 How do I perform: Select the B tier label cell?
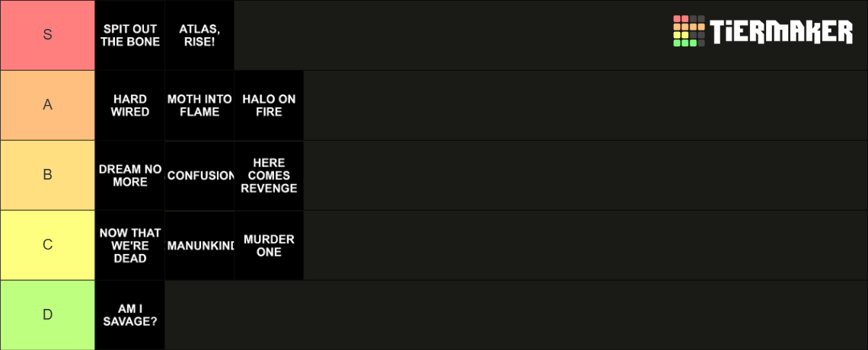click(x=48, y=175)
